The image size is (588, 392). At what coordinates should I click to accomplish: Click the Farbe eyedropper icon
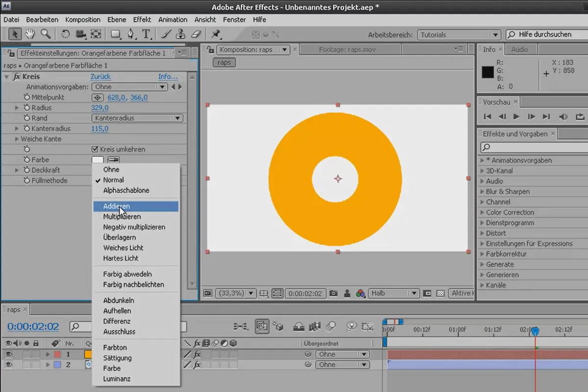point(113,160)
